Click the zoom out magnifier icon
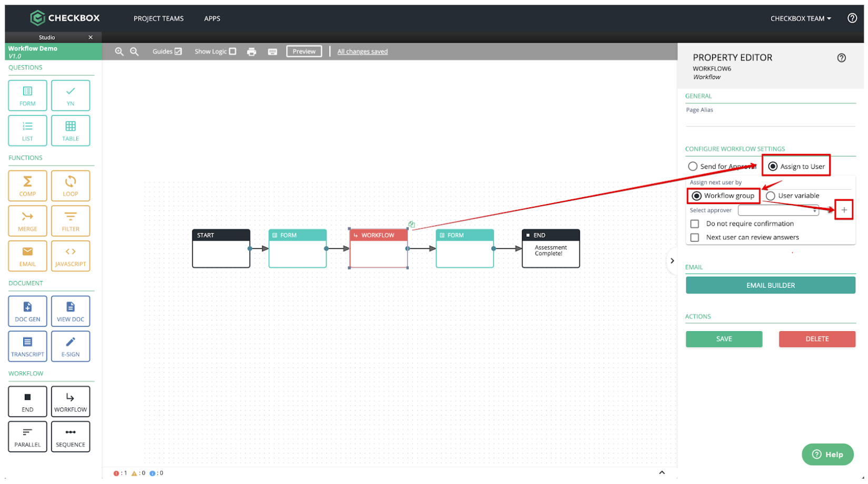This screenshot has width=868, height=484. 134,52
